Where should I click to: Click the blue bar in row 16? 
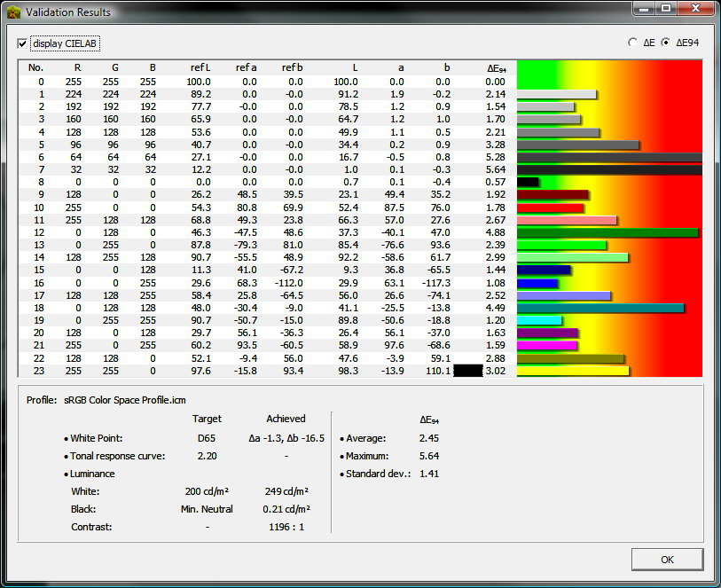pos(537,283)
